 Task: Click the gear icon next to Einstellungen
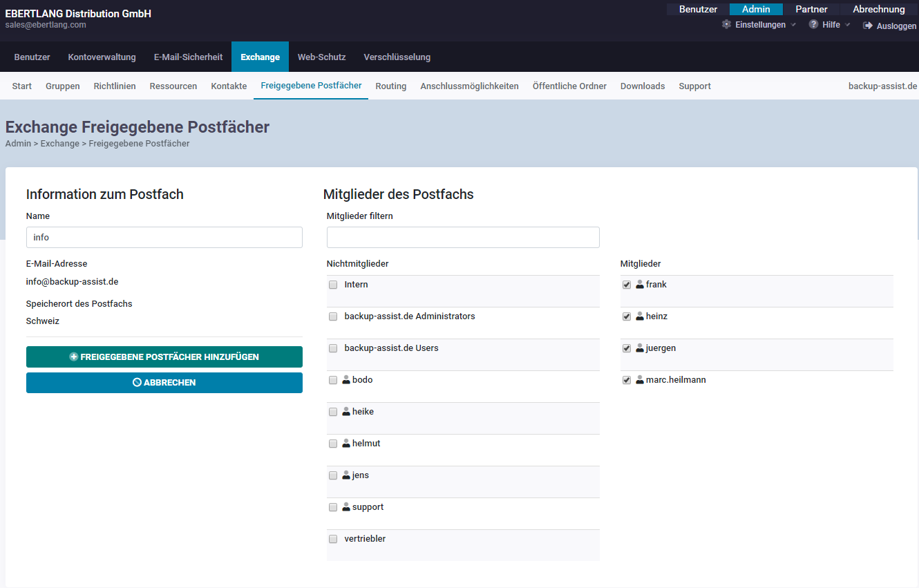(726, 25)
